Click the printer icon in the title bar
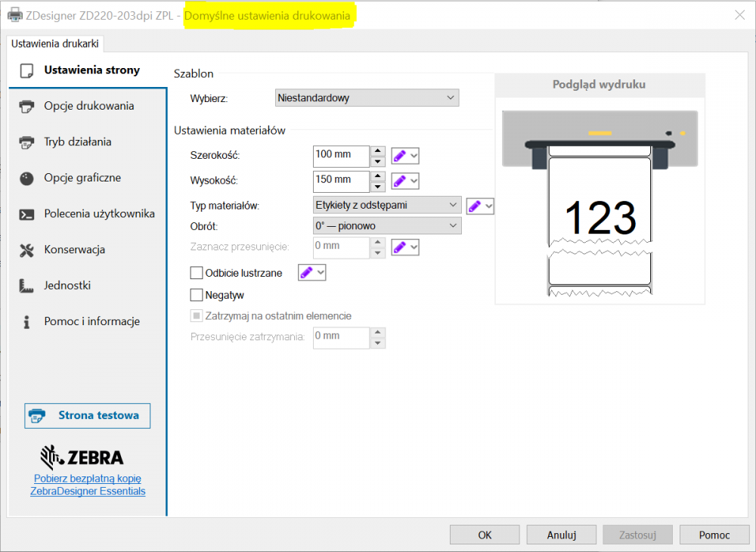The image size is (756, 552). click(15, 15)
